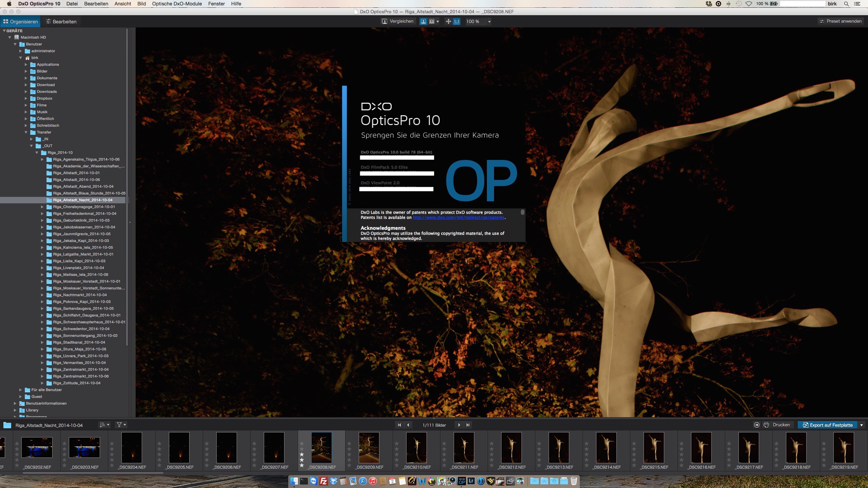This screenshot has height=488, width=868.
Task: Open Calendar from the Dock
Action: 392,481
